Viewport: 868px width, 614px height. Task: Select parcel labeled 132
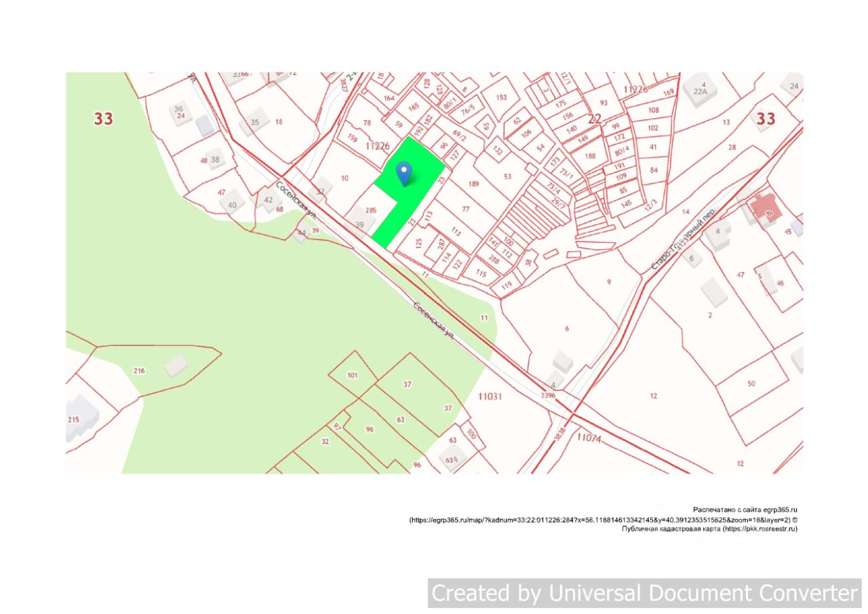pos(498,150)
